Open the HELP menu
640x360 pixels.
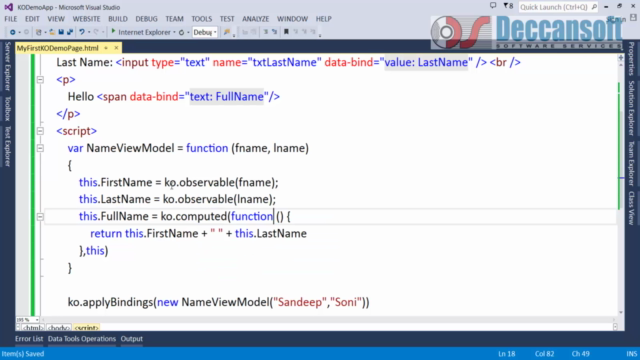coord(323,19)
